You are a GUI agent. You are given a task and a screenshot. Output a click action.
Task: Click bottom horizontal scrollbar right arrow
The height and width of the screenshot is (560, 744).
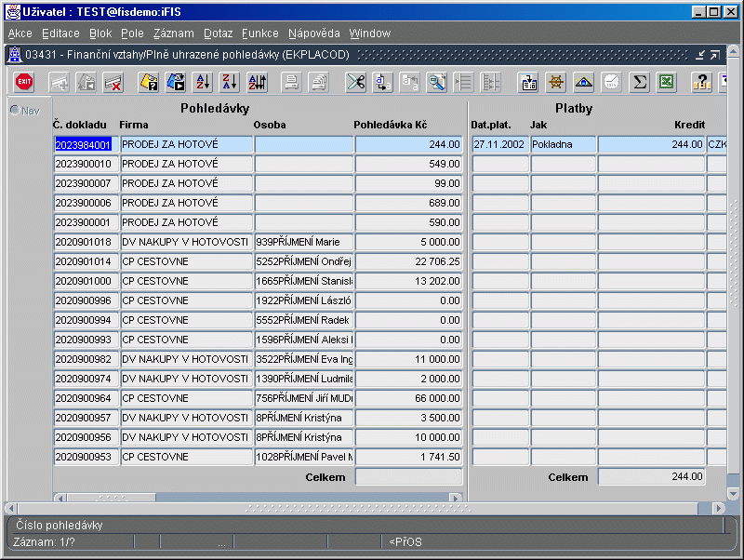point(719,508)
